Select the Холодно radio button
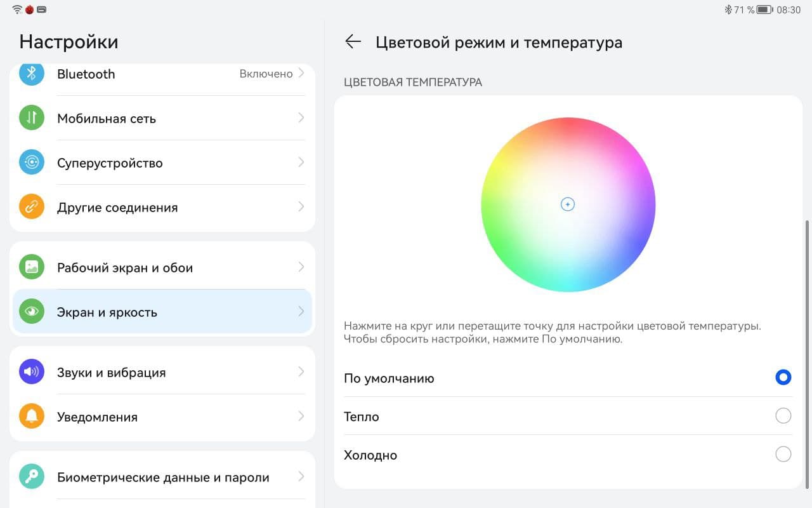This screenshot has width=812, height=508. click(783, 455)
